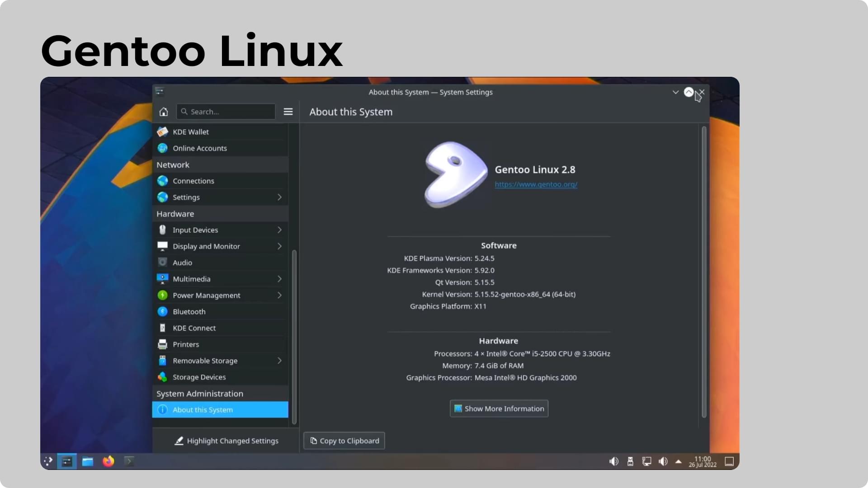868x488 pixels.
Task: Click the Storage Devices icon
Action: tap(162, 377)
